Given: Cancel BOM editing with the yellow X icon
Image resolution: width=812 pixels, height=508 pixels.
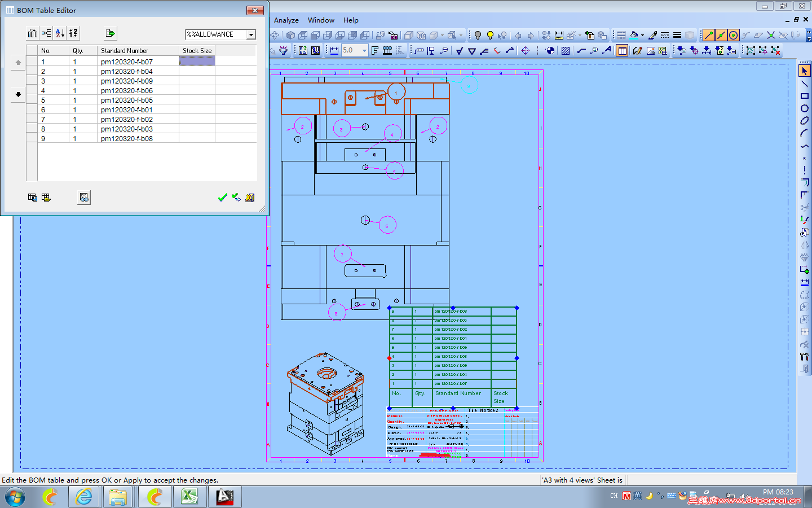Looking at the screenshot, I should (250, 198).
